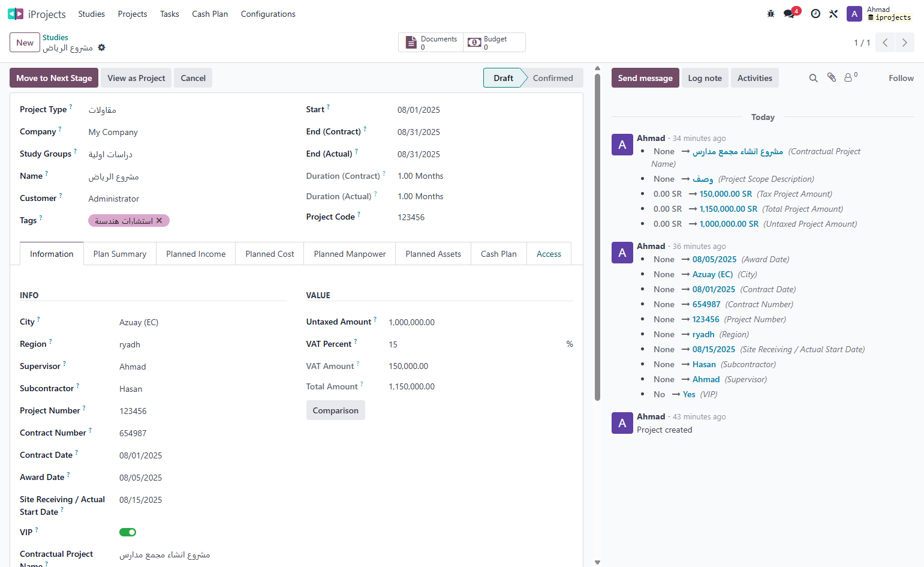This screenshot has height=567, width=924.
Task: Open the Cash Plan menu in navbar
Action: point(210,14)
